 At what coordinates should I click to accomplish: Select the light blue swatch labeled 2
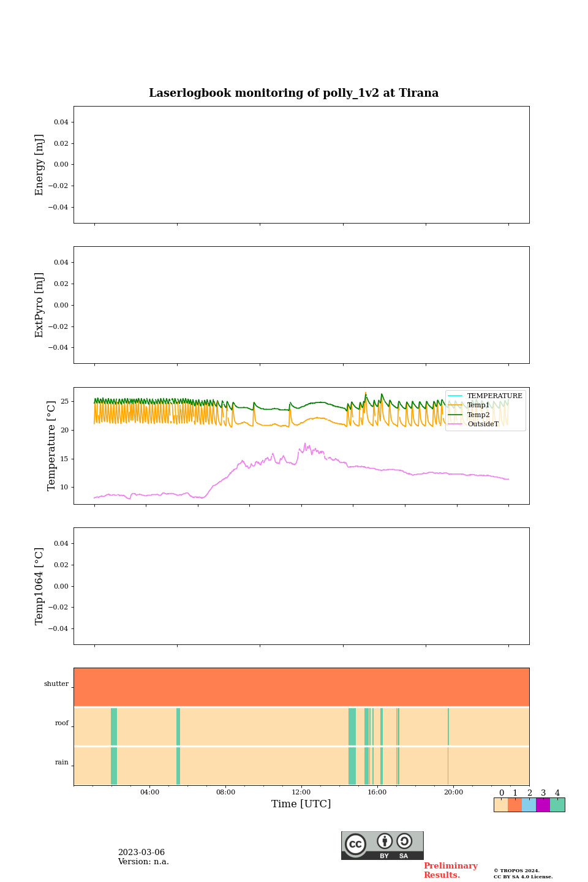pos(529,805)
